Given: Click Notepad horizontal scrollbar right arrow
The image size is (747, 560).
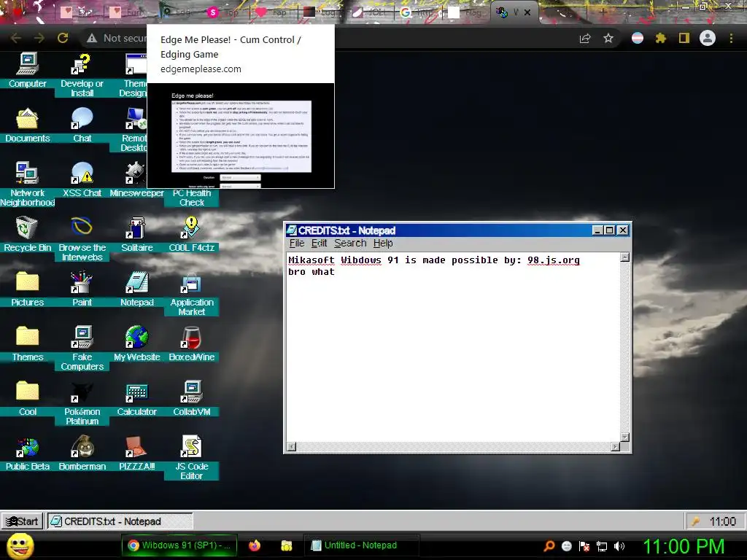Looking at the screenshot, I should tap(616, 447).
